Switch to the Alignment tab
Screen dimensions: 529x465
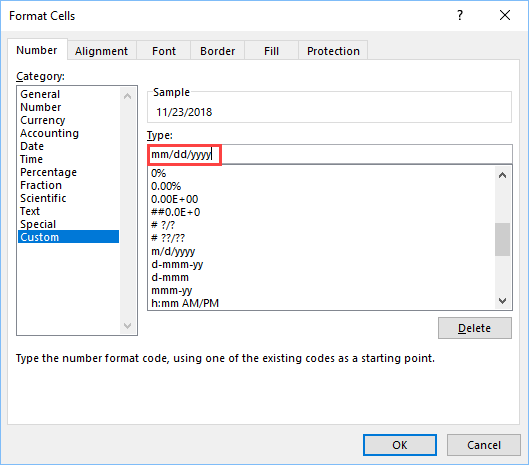coord(102,51)
